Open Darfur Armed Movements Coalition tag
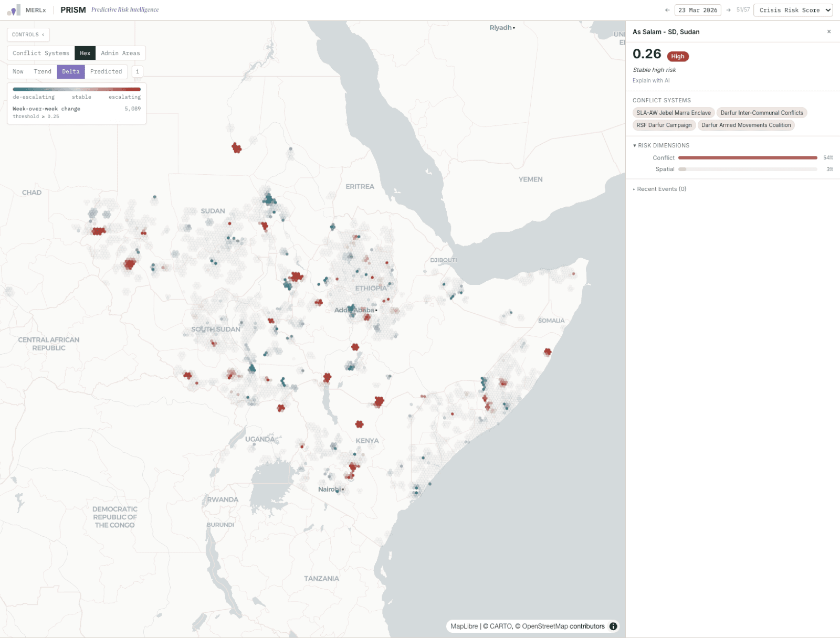 [x=746, y=125]
